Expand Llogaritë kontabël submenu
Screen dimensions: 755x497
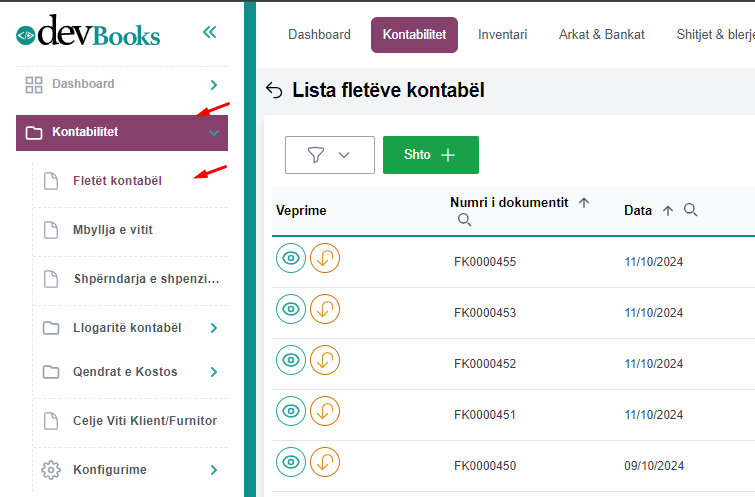tap(214, 328)
